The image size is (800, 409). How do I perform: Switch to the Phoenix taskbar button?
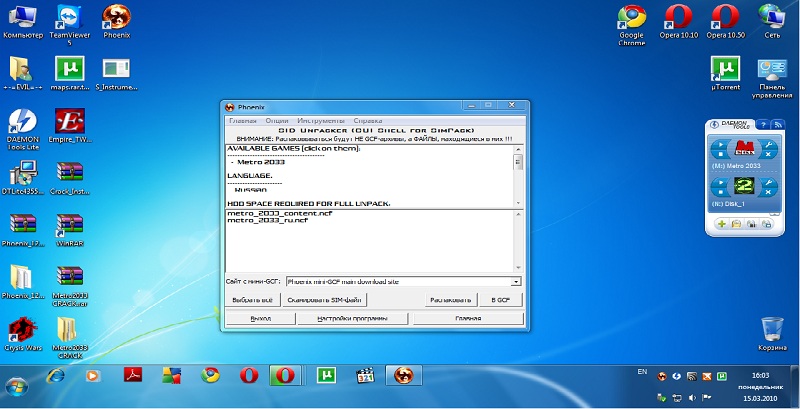(404, 376)
